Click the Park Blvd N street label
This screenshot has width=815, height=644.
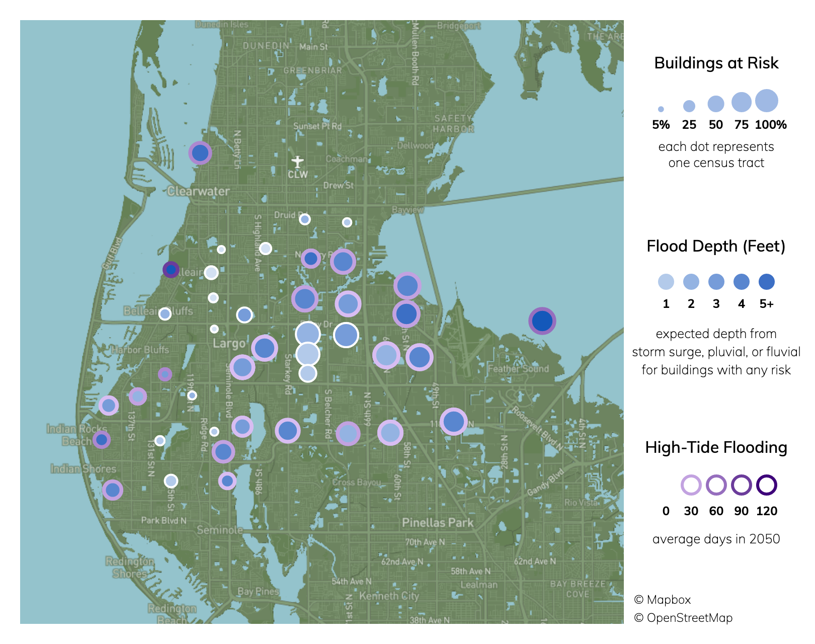[164, 520]
